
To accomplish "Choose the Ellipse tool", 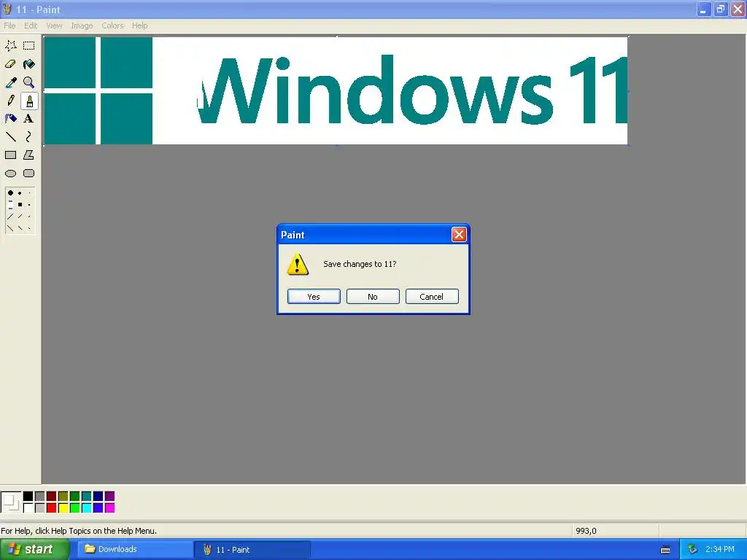I will [x=10, y=174].
